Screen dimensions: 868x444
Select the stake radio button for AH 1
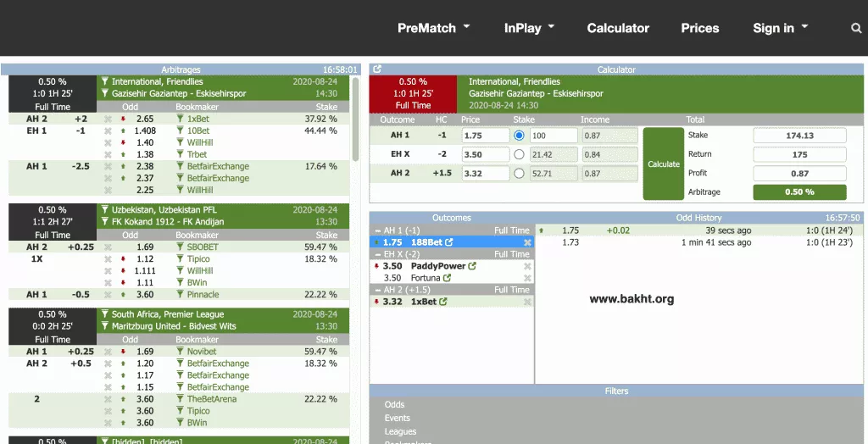pos(520,136)
